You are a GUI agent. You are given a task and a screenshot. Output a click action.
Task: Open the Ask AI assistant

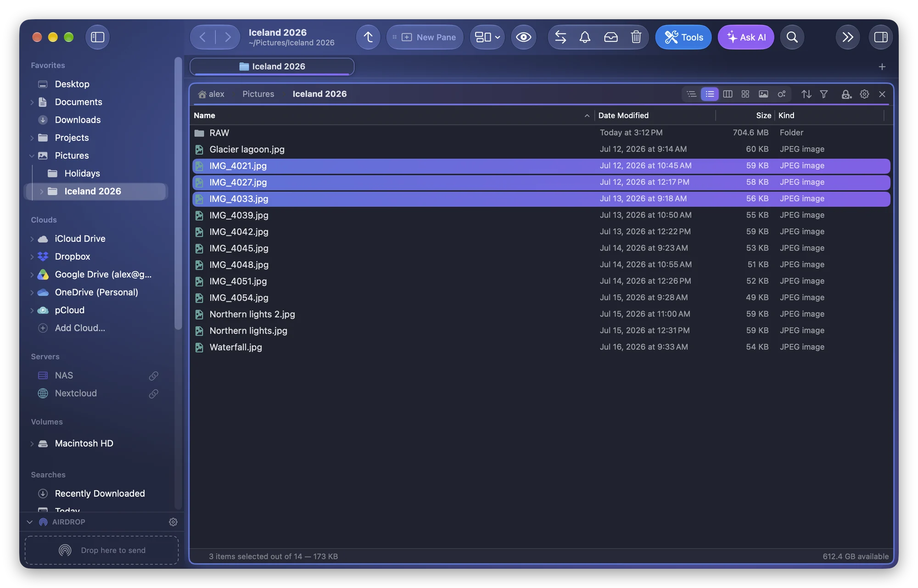coord(746,37)
